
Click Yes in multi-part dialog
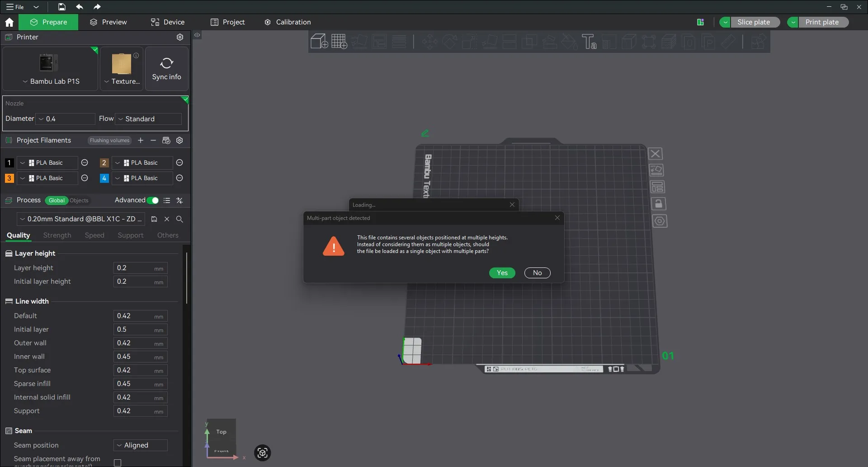click(x=502, y=273)
